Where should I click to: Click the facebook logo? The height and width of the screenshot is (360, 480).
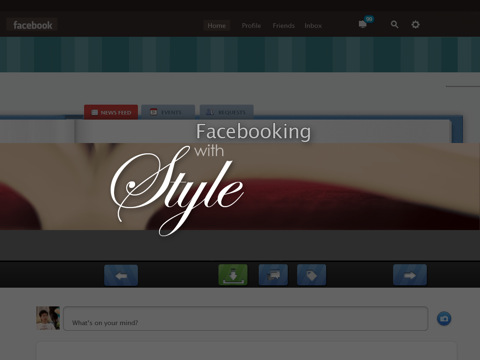32,25
